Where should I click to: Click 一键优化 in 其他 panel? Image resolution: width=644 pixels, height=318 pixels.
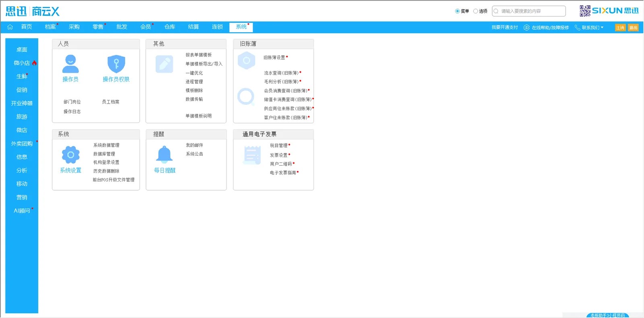pos(194,73)
